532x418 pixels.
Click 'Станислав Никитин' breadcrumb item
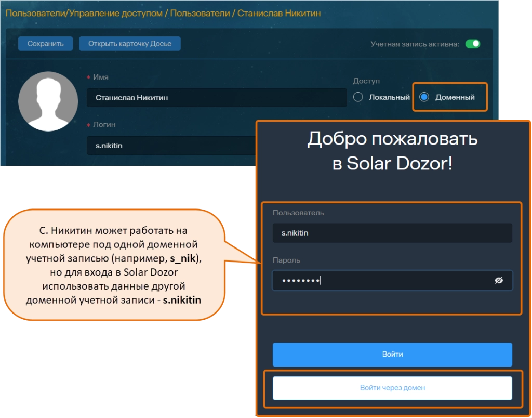[x=279, y=13]
